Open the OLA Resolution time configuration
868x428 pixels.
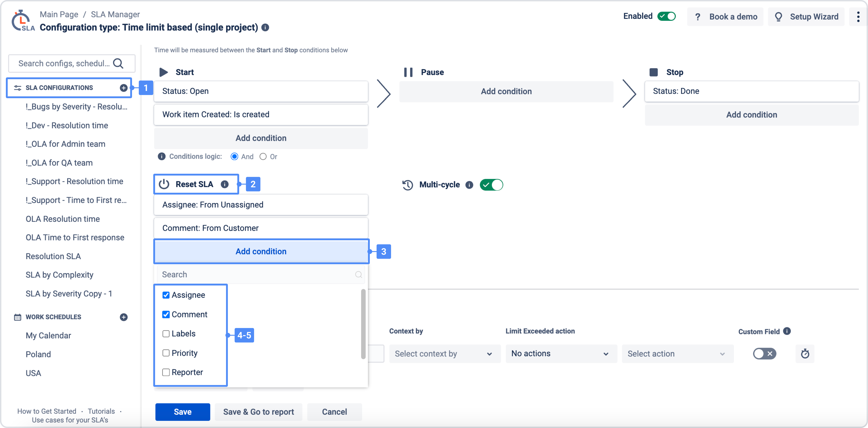click(63, 219)
